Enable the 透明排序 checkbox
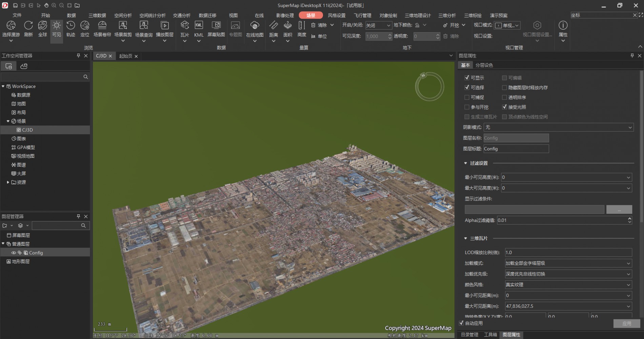The image size is (644, 339). (x=504, y=97)
